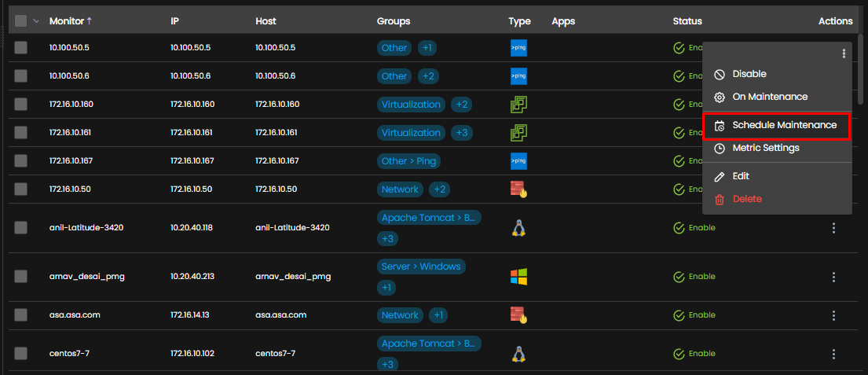This screenshot has height=375, width=868.
Task: Choose Schedule Maintenance from the menu
Action: pos(777,125)
